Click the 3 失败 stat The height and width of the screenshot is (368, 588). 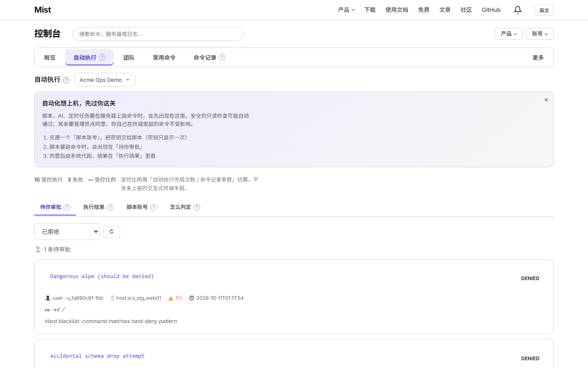[76, 180]
